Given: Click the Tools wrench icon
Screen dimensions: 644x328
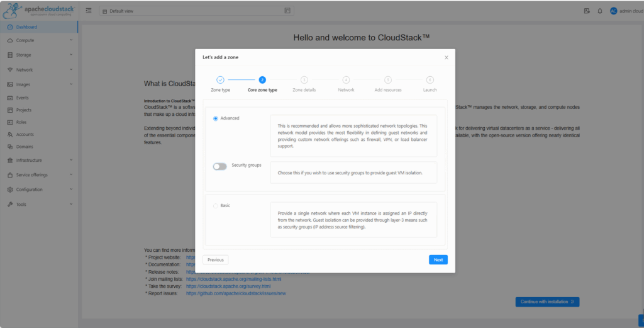Looking at the screenshot, I should tap(10, 204).
